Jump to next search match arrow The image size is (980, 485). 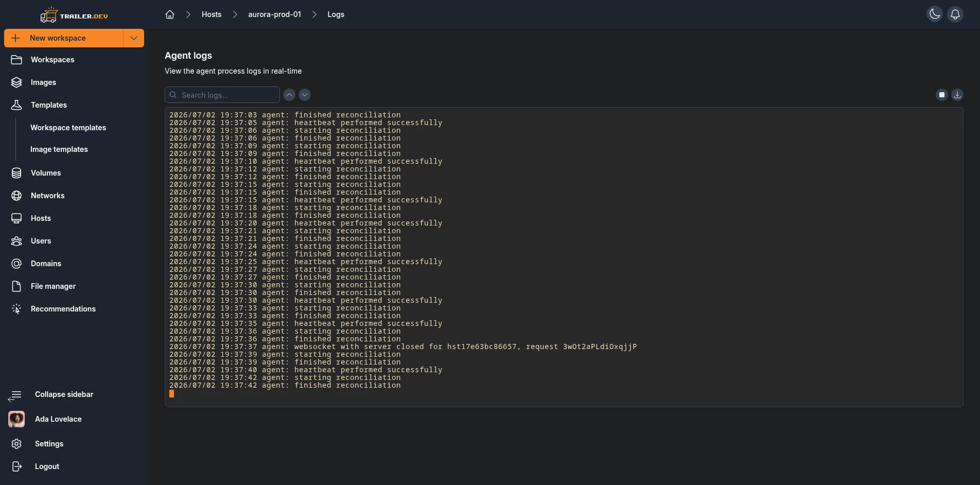click(305, 95)
